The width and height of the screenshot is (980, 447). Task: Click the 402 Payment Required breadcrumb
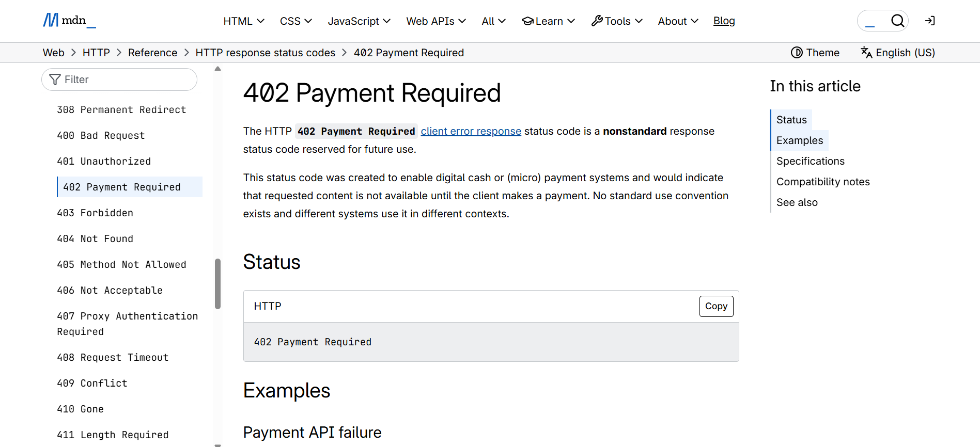409,53
